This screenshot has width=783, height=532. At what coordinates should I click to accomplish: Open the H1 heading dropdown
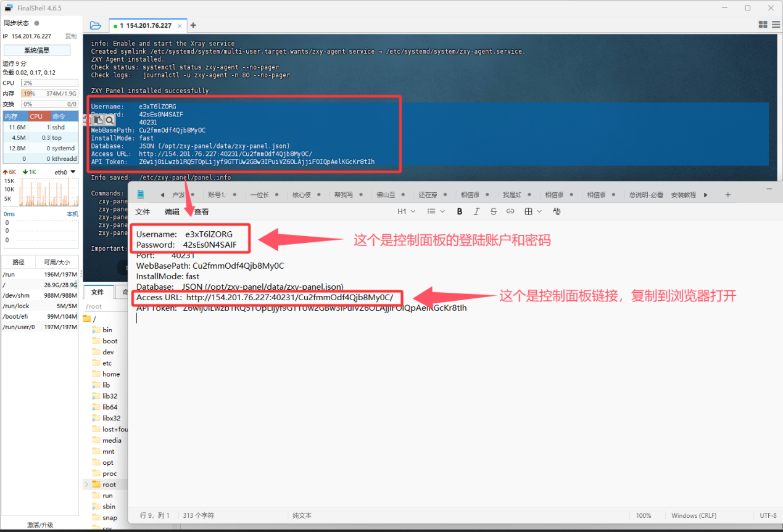406,211
